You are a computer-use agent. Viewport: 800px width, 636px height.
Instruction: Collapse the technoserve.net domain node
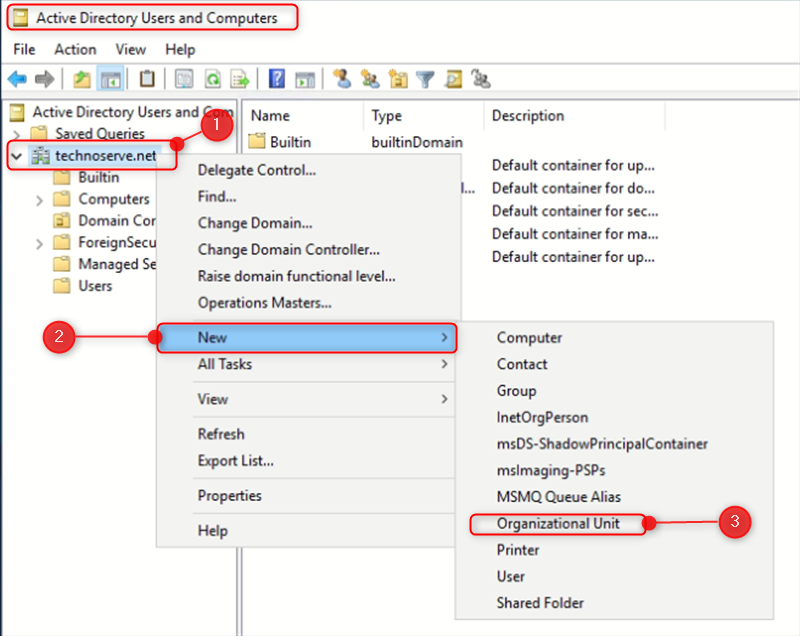tap(18, 156)
